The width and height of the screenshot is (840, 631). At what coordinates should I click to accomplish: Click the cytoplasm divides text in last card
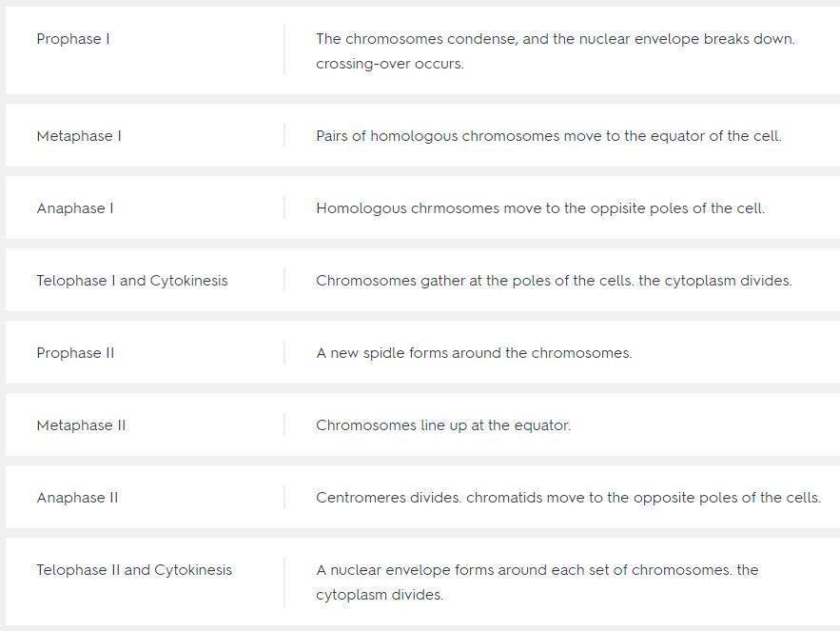coord(380,595)
